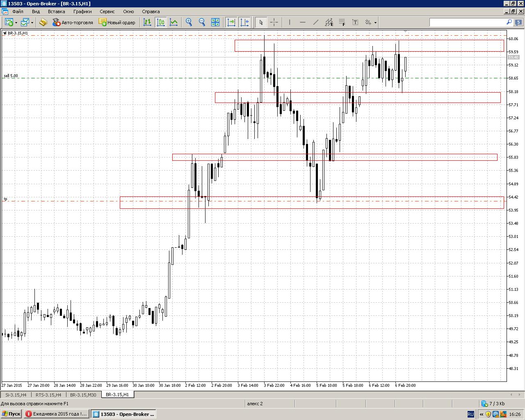
Task: Select the horizontal line drawing tool
Action: pos(303,23)
